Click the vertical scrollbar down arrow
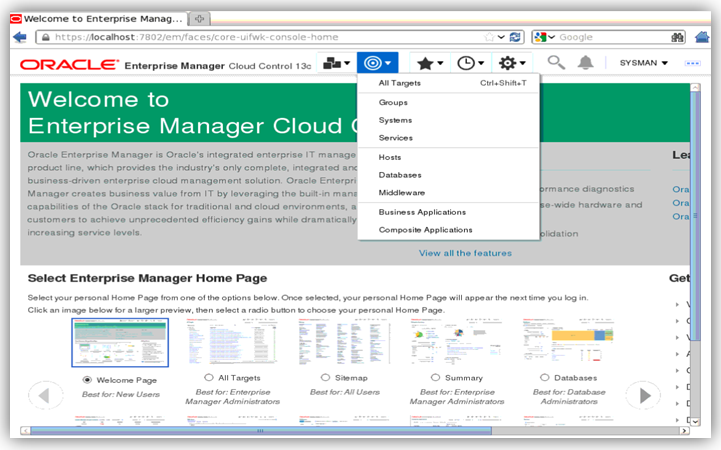The width and height of the screenshot is (721, 450). (x=695, y=422)
